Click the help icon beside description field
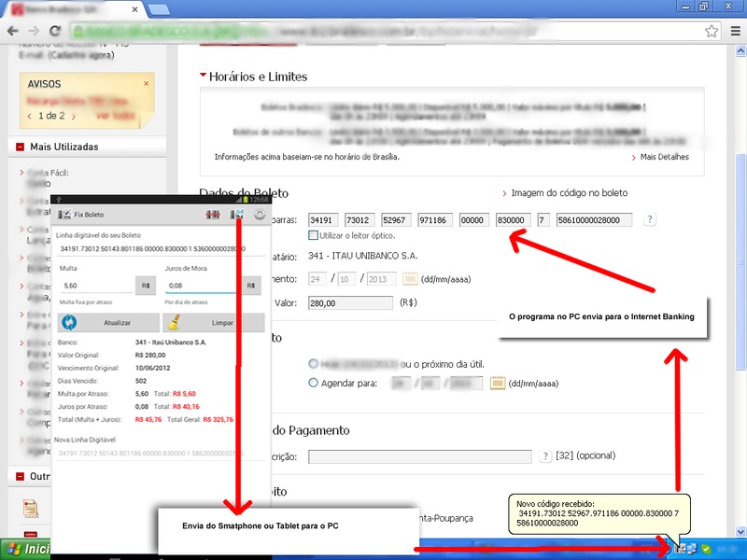 click(x=545, y=456)
